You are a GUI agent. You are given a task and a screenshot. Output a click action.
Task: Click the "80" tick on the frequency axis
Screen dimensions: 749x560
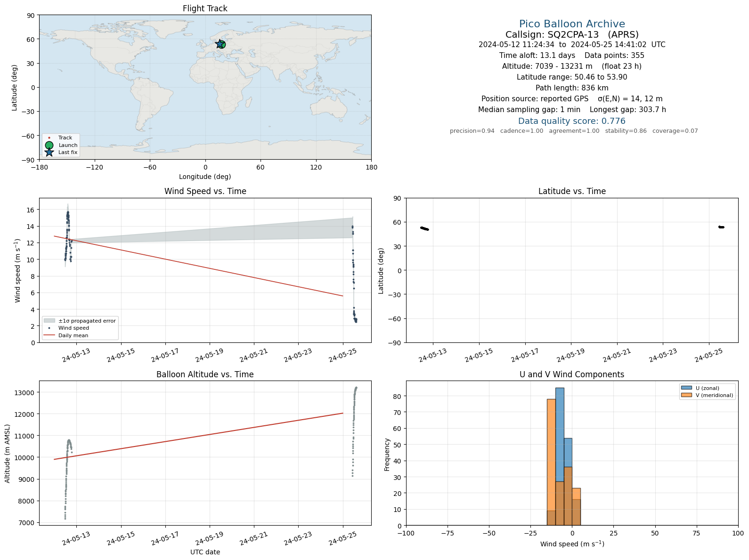tap(398, 397)
